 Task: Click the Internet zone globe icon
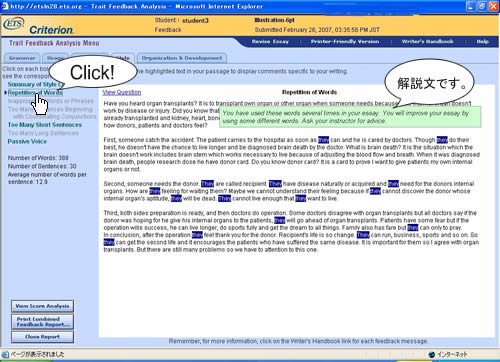[432, 355]
